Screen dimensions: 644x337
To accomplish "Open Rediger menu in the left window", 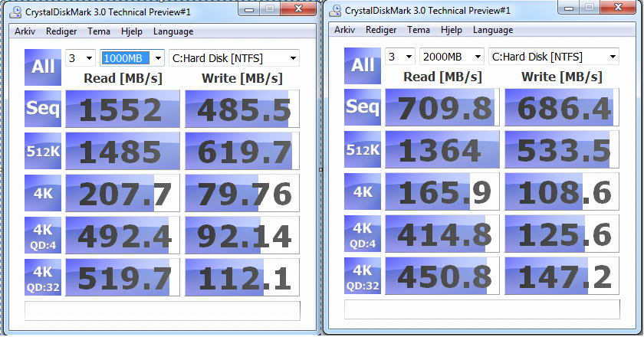I will (x=61, y=31).
